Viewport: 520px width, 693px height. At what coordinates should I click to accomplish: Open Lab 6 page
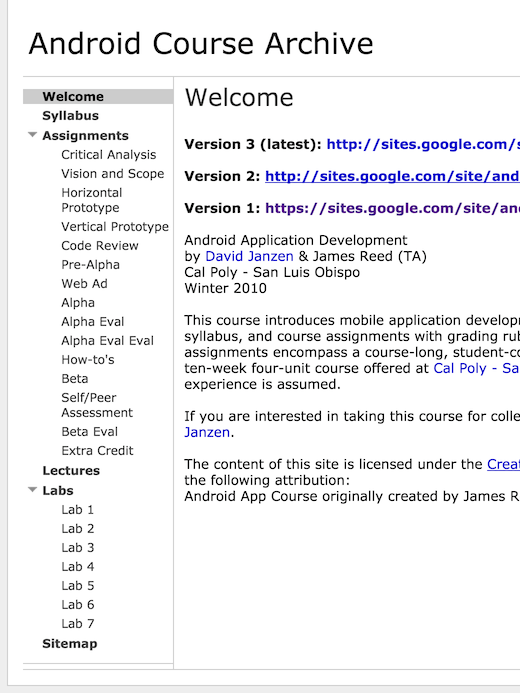78,605
